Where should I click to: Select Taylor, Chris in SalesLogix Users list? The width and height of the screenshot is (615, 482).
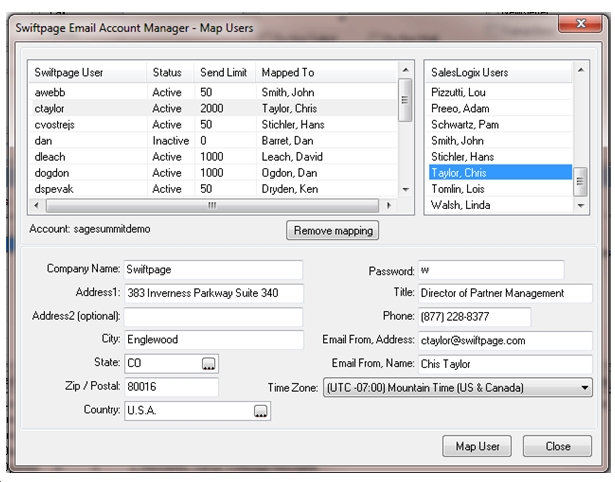tap(499, 173)
